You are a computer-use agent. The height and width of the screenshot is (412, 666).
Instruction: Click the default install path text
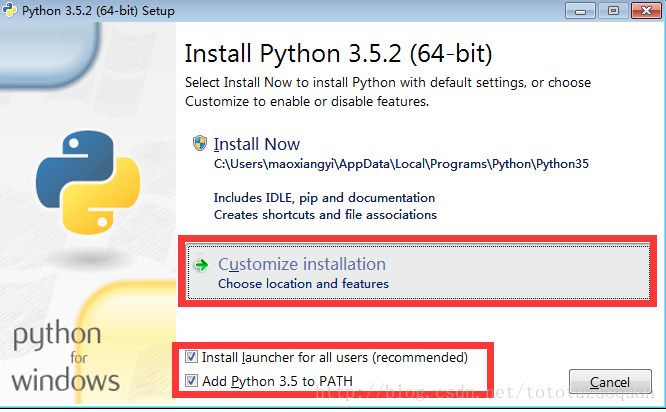401,164
